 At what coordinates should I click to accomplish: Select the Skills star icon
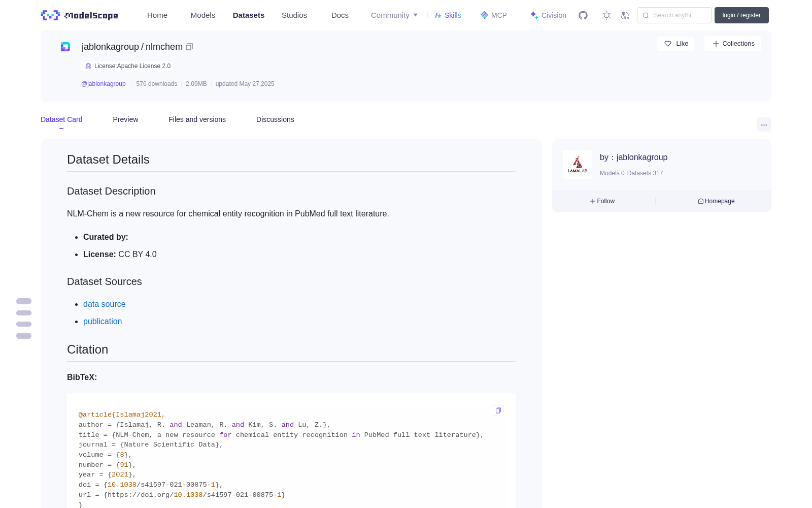click(438, 15)
